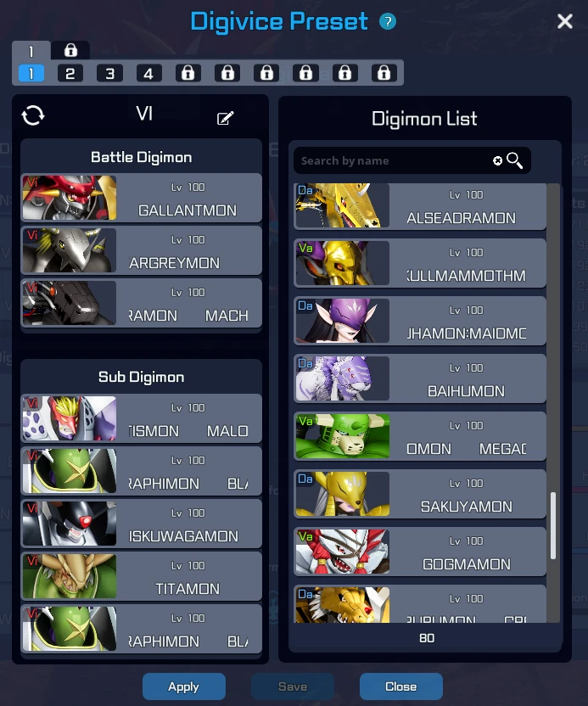
Task: Click the Close button at bottom
Action: click(400, 686)
